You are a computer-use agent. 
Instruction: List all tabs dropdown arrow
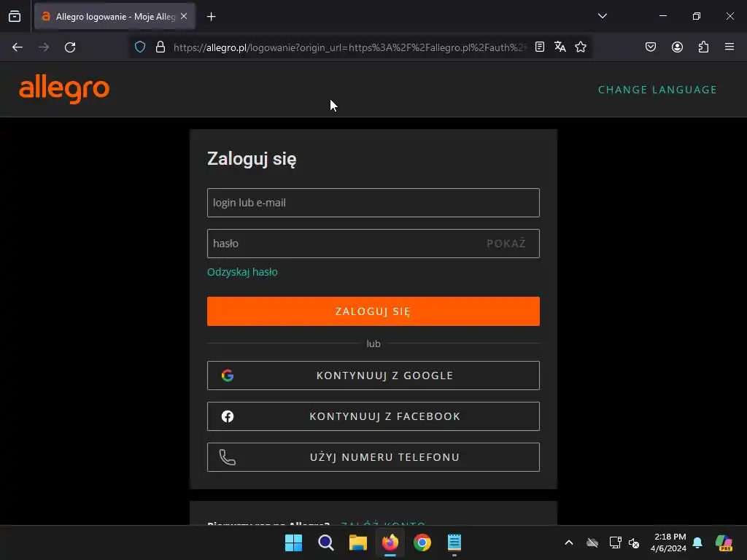coord(602,16)
